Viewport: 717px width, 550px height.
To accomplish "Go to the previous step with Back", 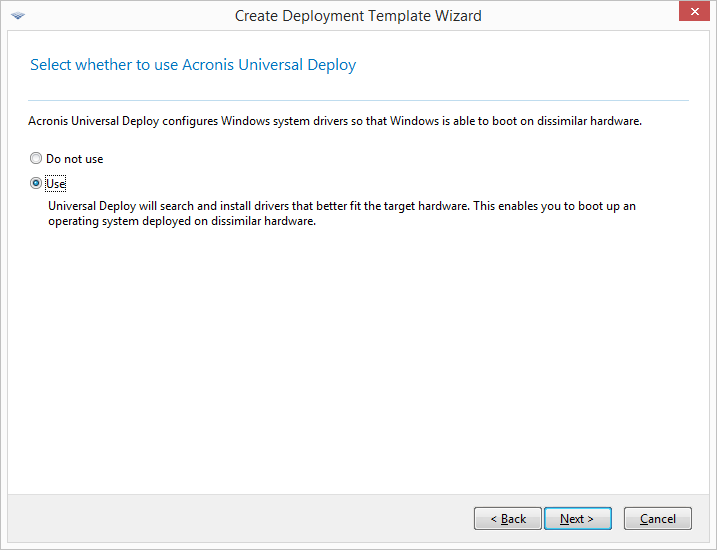I will (508, 518).
